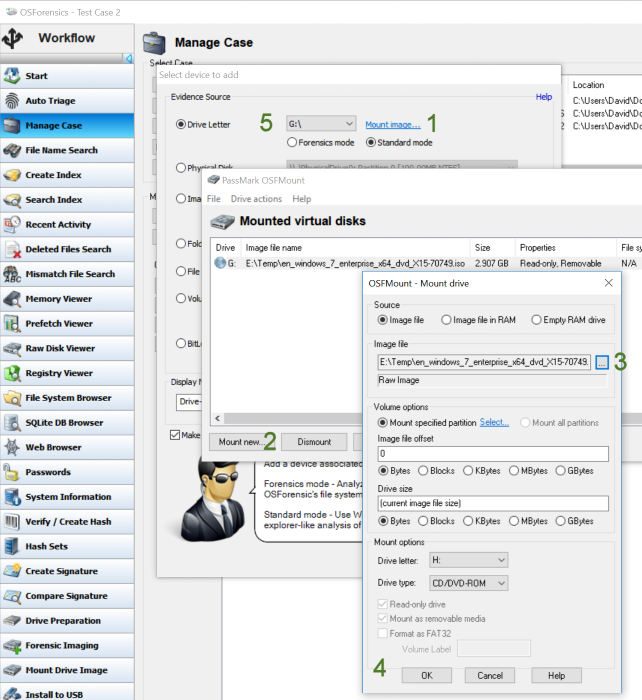Click the Image file path field
Image resolution: width=642 pixels, height=700 pixels.
click(x=484, y=362)
